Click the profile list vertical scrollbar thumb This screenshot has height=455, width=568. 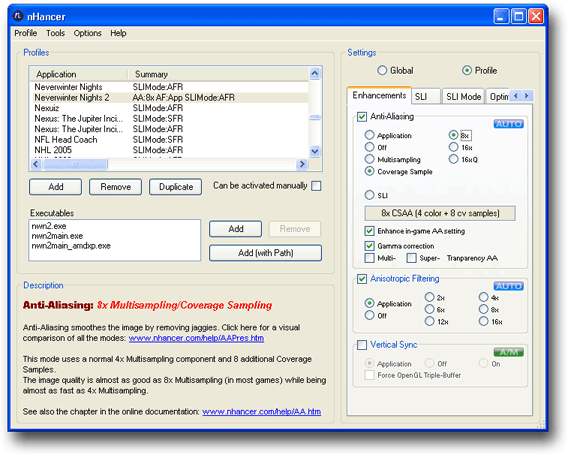click(315, 117)
